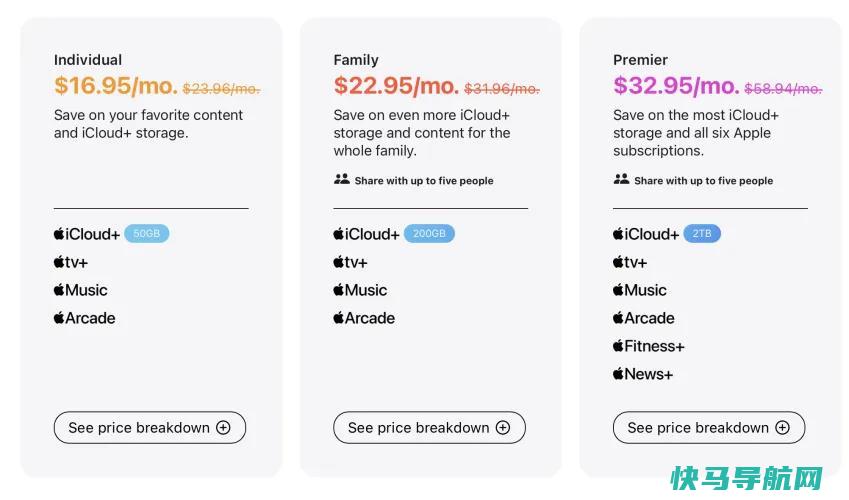This screenshot has width=849, height=500.
Task: Click the Apple Music logo in Premier plan
Action: [639, 290]
